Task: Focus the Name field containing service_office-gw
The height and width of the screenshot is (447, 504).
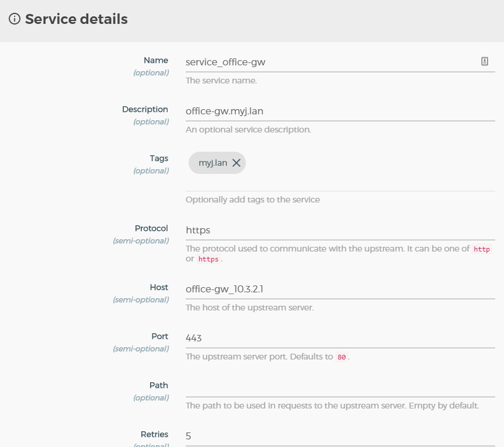Action: 327,62
